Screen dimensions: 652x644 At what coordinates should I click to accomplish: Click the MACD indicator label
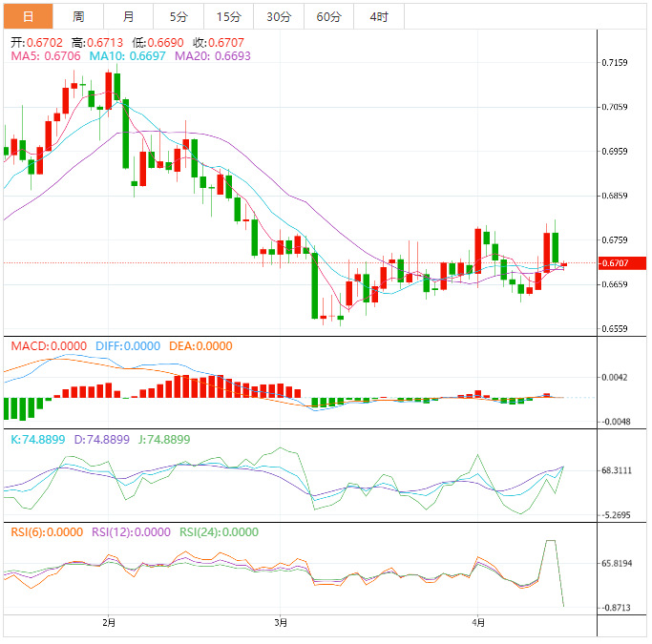[x=48, y=345]
